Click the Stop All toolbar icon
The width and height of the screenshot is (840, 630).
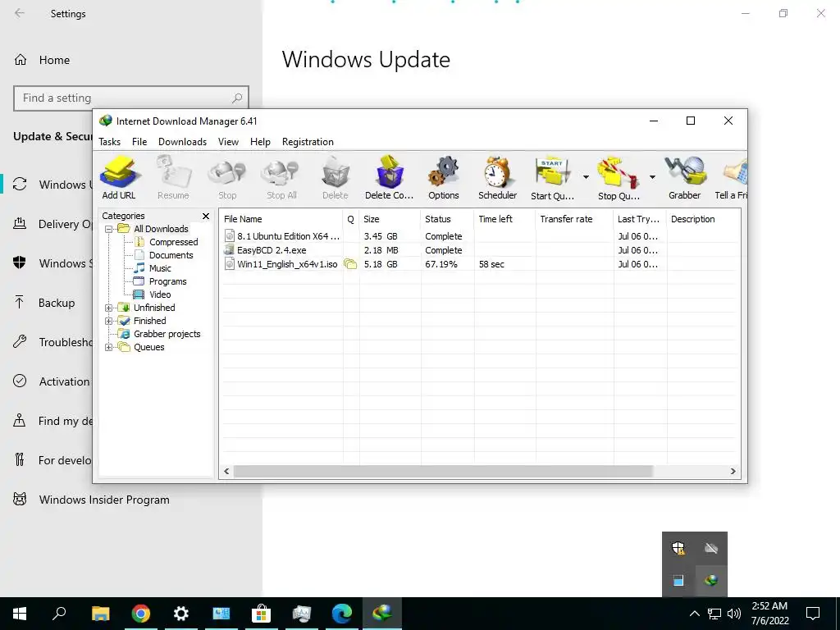pos(282,178)
